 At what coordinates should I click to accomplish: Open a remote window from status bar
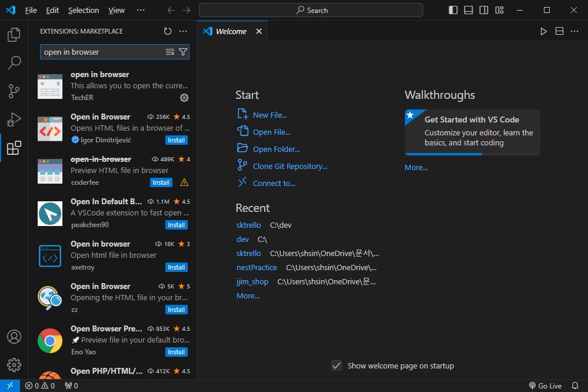(10, 386)
